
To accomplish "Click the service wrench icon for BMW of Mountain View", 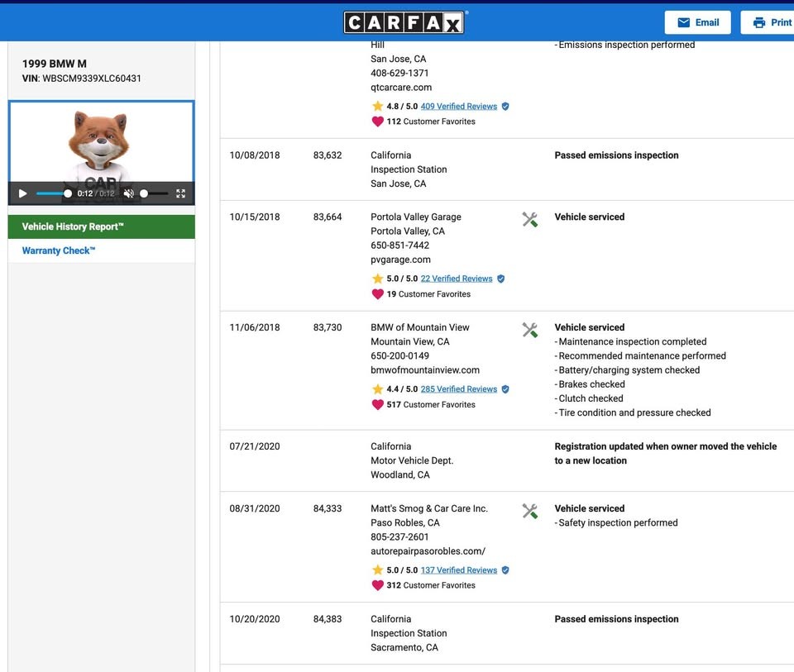I will pos(530,330).
